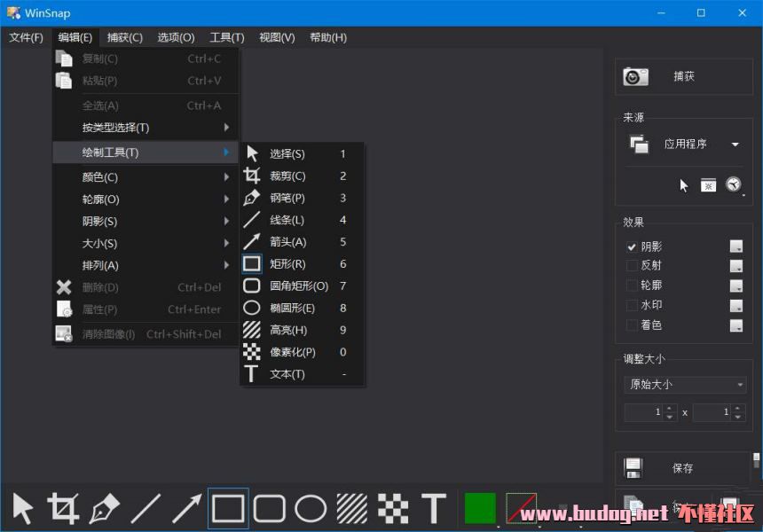Viewport: 763px width, 532px height.
Task: Click the height value field in resize
Action: coord(712,412)
